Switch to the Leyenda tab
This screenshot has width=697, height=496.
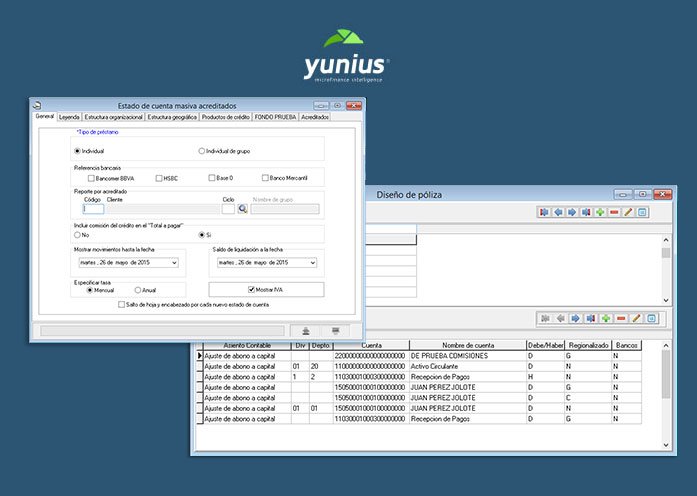[x=69, y=117]
